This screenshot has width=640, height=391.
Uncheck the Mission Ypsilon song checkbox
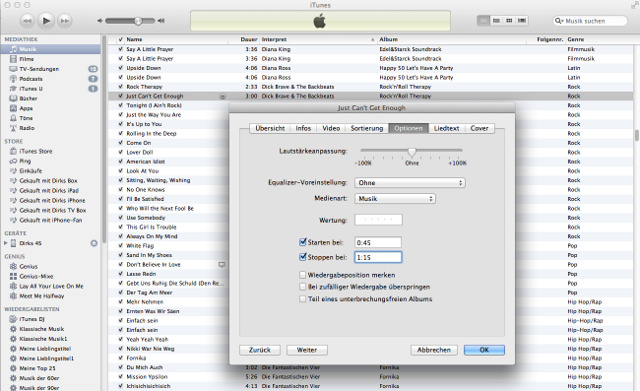(120, 376)
